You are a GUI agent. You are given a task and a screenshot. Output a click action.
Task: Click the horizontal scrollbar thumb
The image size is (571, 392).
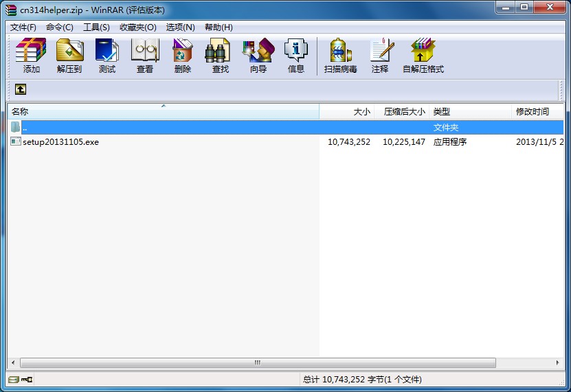click(258, 362)
